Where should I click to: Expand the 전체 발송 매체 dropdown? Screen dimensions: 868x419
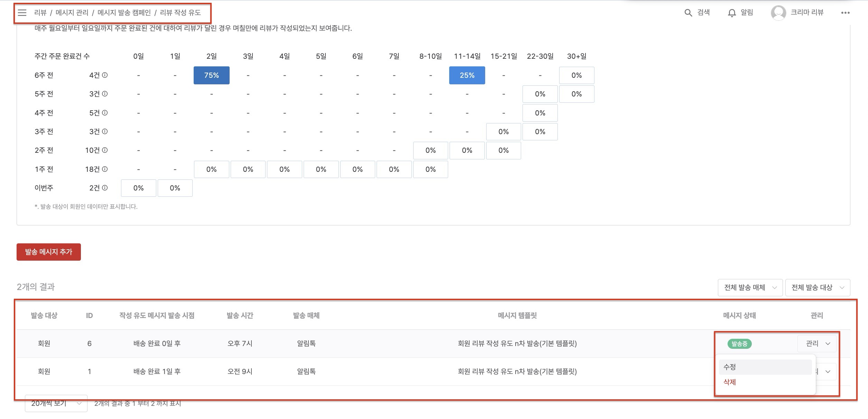tap(750, 287)
